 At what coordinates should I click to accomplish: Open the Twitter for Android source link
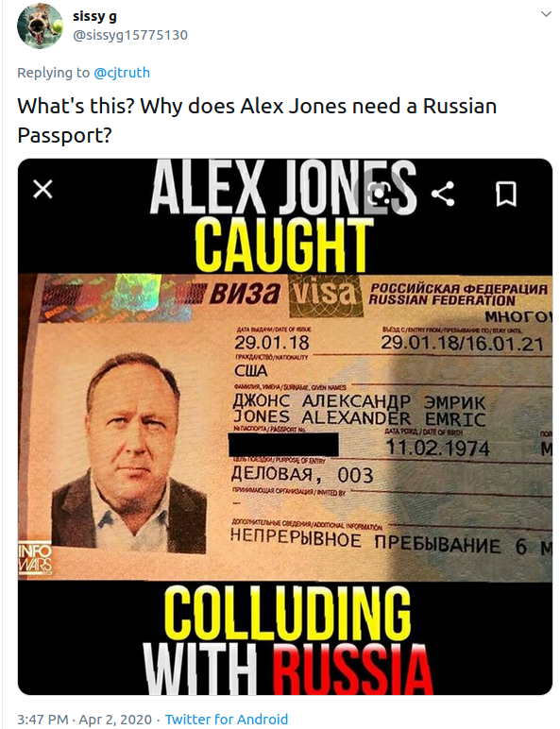click(227, 720)
